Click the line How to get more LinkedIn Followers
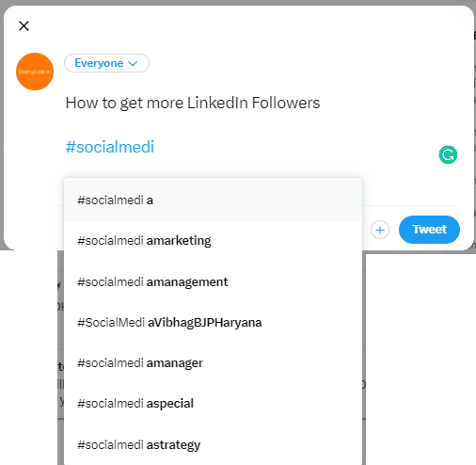The image size is (476, 465). 193,103
